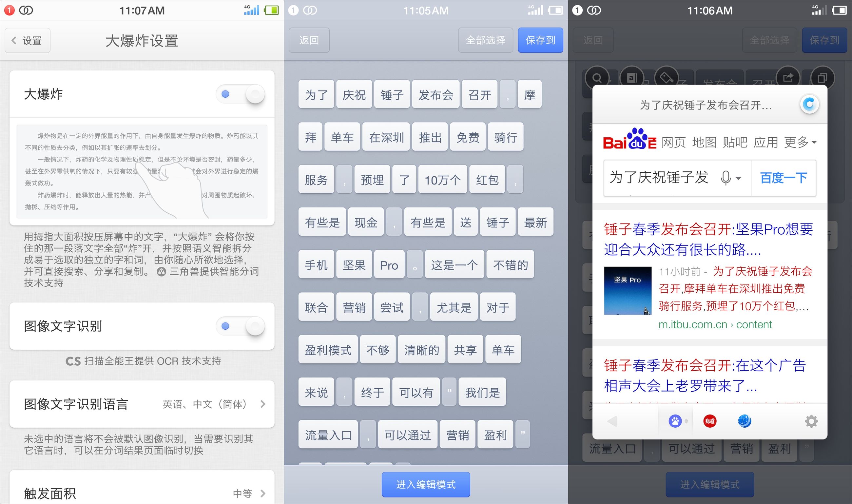Viewport: 852px width, 504px height.
Task: Open the m.itbu.com.cn content link
Action: 715,325
